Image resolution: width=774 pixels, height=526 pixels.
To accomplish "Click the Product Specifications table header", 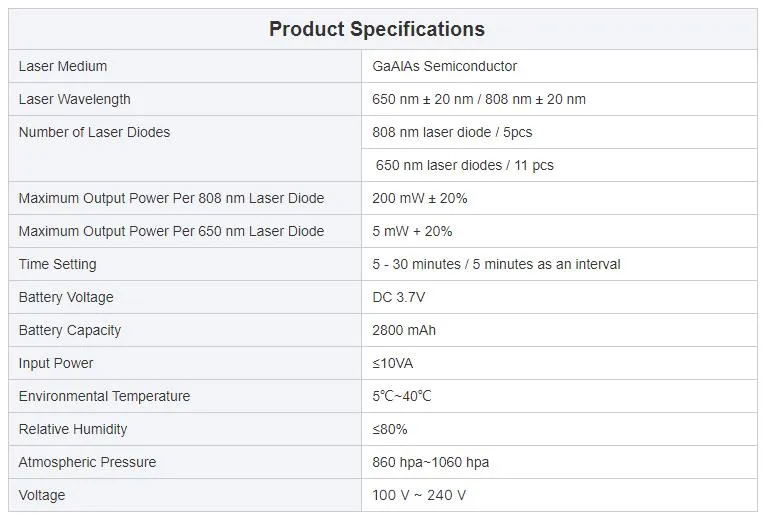I will coord(377,29).
